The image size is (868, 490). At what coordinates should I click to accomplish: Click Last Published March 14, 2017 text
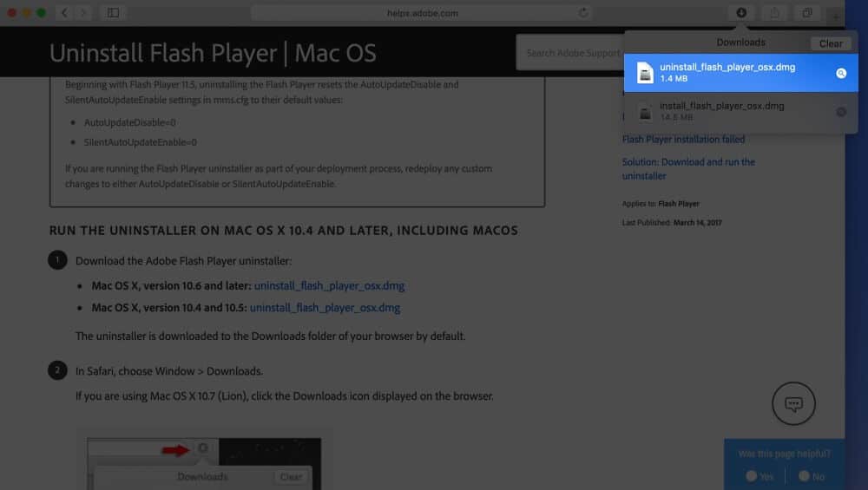point(672,222)
